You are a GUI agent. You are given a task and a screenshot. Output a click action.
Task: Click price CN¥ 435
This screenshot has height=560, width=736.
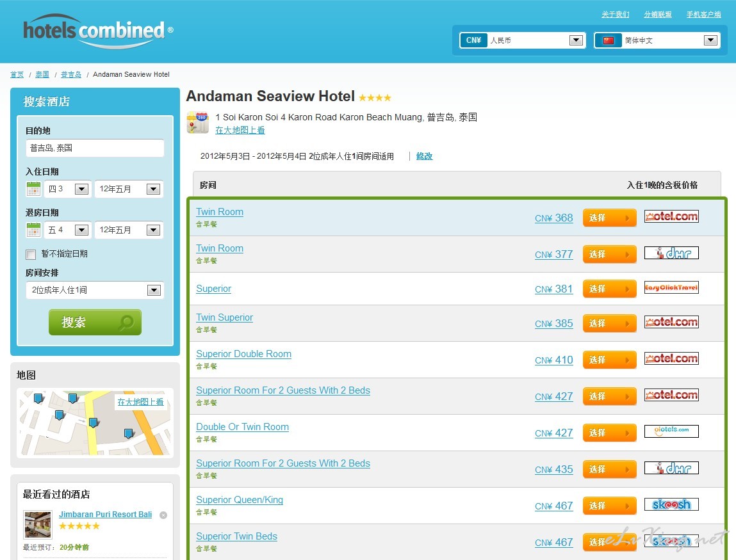(554, 470)
